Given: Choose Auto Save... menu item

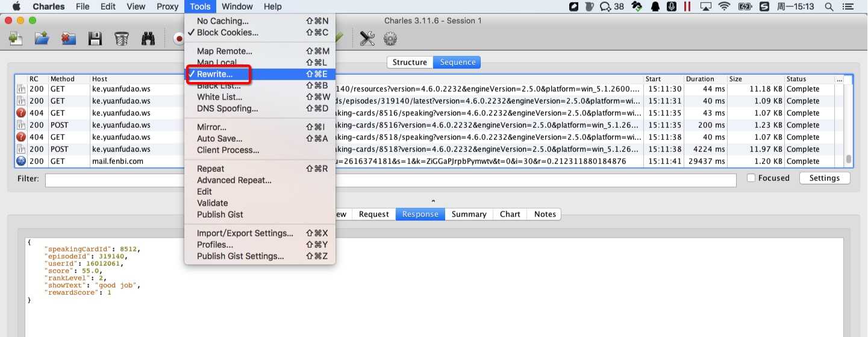Looking at the screenshot, I should [260, 139].
